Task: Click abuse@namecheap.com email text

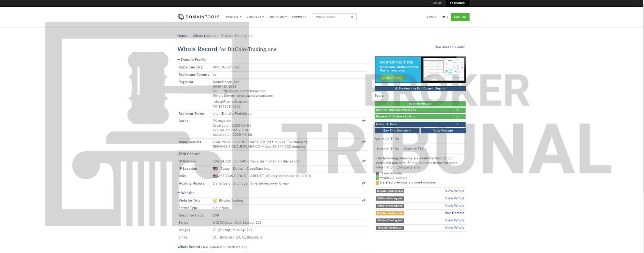Action: pyautogui.click(x=231, y=102)
